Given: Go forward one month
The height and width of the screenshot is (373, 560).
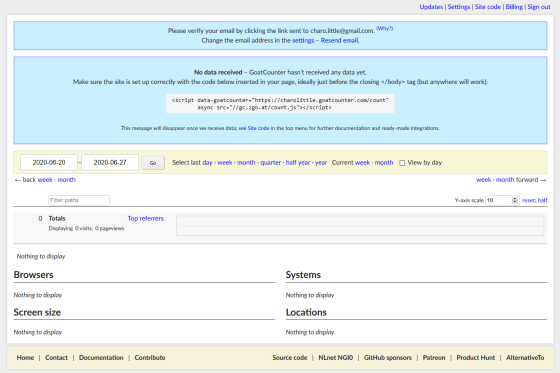Looking at the screenshot, I should pyautogui.click(x=505, y=180).
